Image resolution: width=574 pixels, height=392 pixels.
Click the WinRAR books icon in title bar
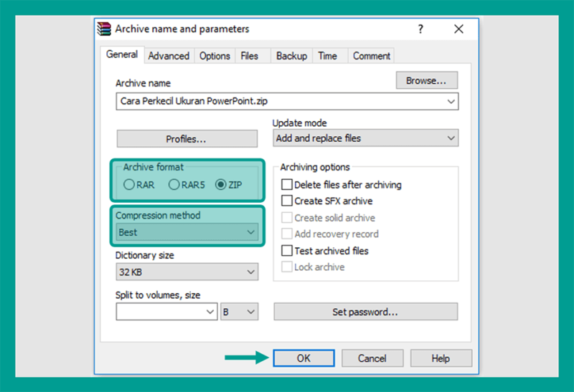tap(104, 29)
